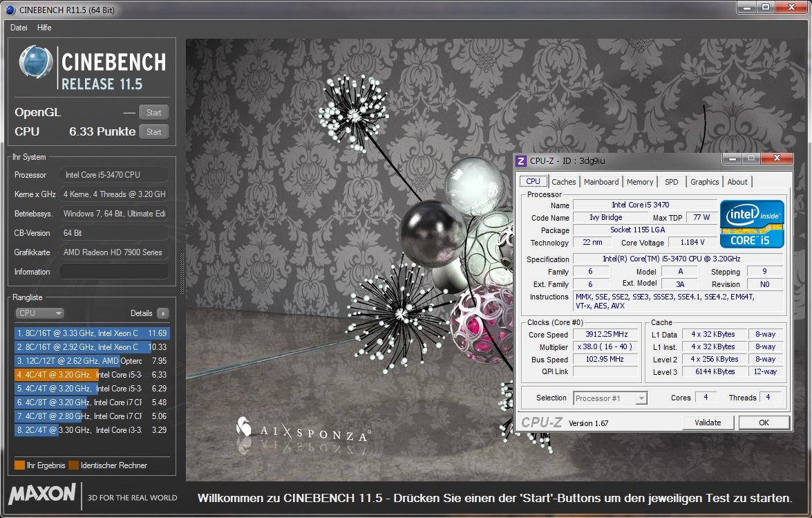Minimize the CPU-Z window
The width and height of the screenshot is (812, 518).
point(733,158)
